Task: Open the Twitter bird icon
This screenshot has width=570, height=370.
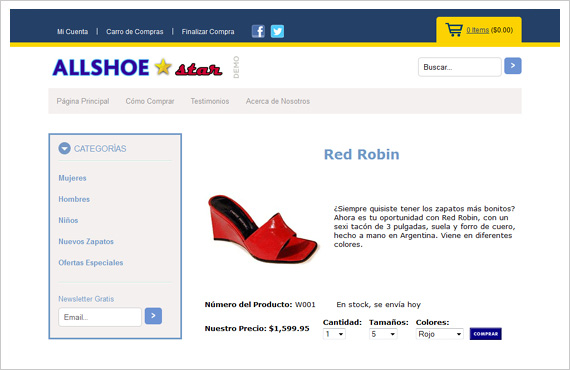Action: point(277,31)
